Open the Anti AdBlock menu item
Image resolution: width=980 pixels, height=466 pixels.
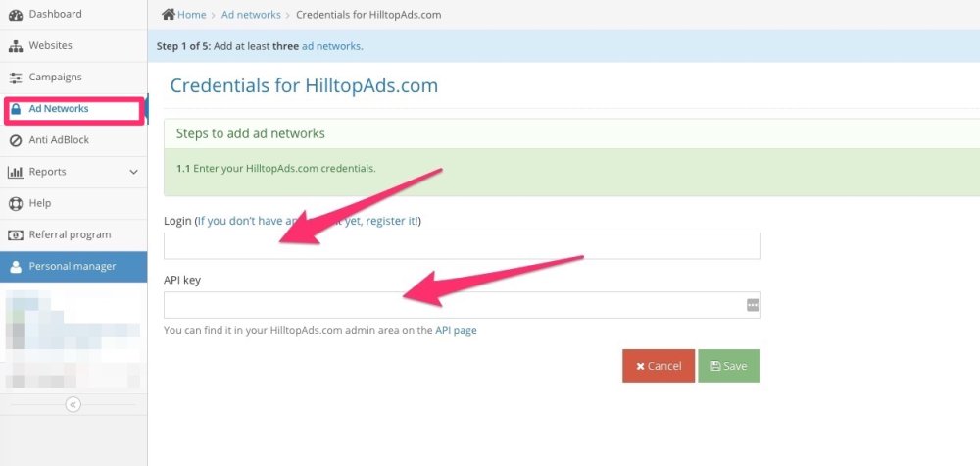point(73,140)
